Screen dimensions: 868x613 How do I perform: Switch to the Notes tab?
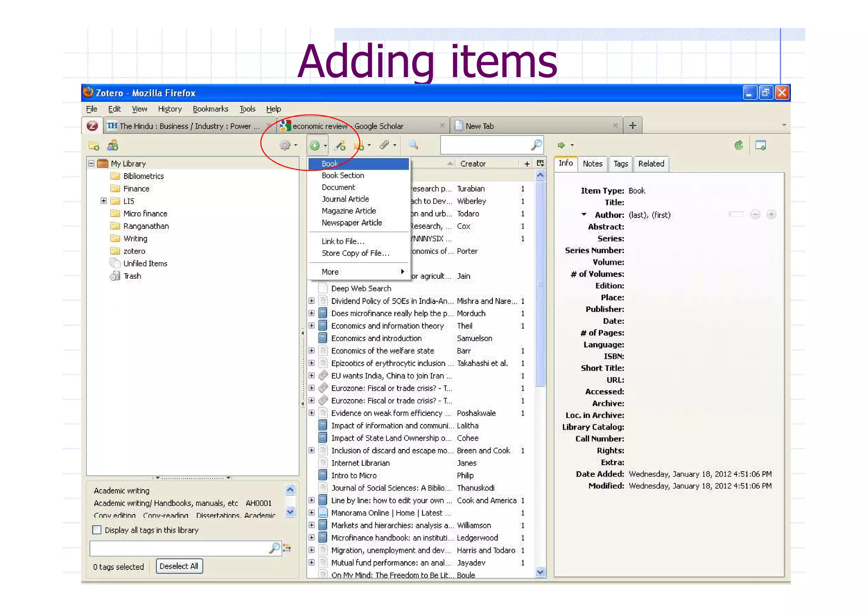click(592, 164)
